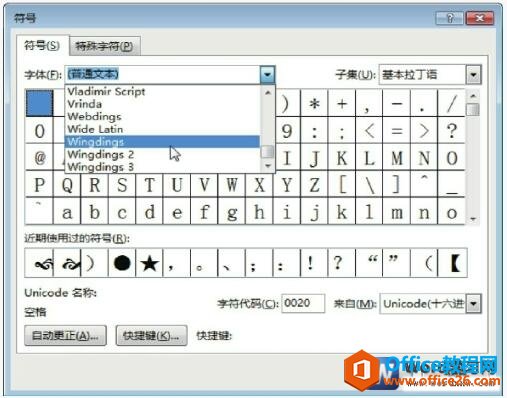507x398 pixels.
Task: Choose Wingdings 2 from font list
Action: (162, 154)
